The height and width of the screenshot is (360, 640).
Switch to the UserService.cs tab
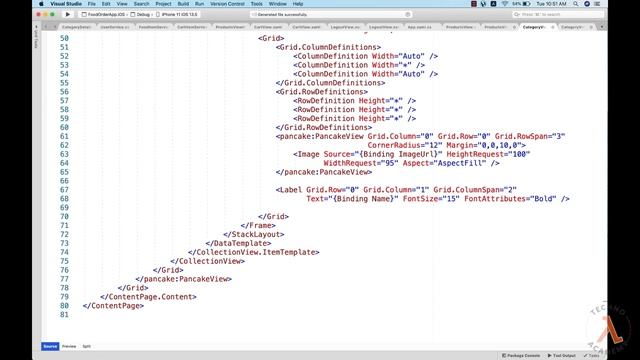point(115,27)
